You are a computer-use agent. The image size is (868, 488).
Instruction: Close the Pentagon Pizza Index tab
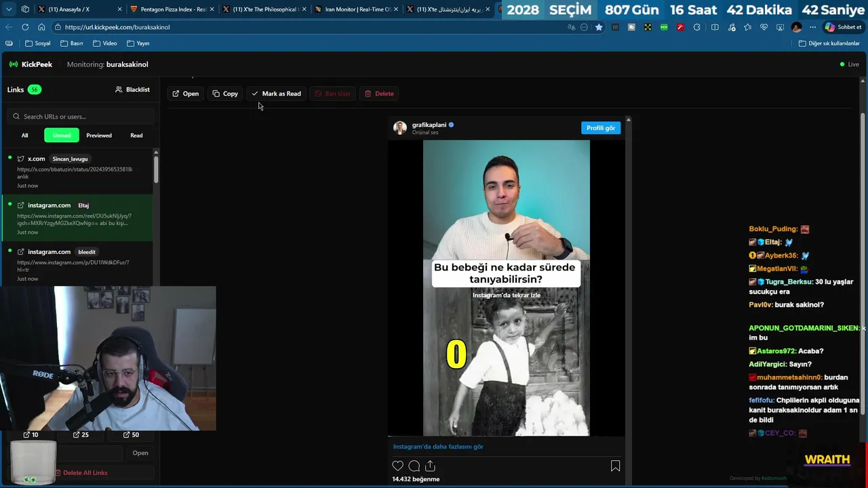click(x=212, y=9)
